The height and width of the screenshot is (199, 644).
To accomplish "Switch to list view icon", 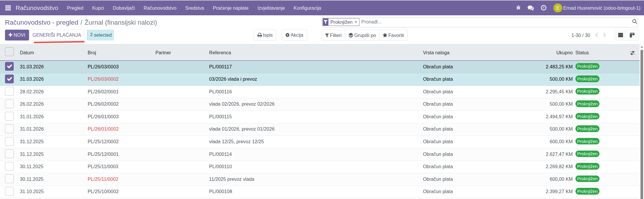I will pos(621,35).
